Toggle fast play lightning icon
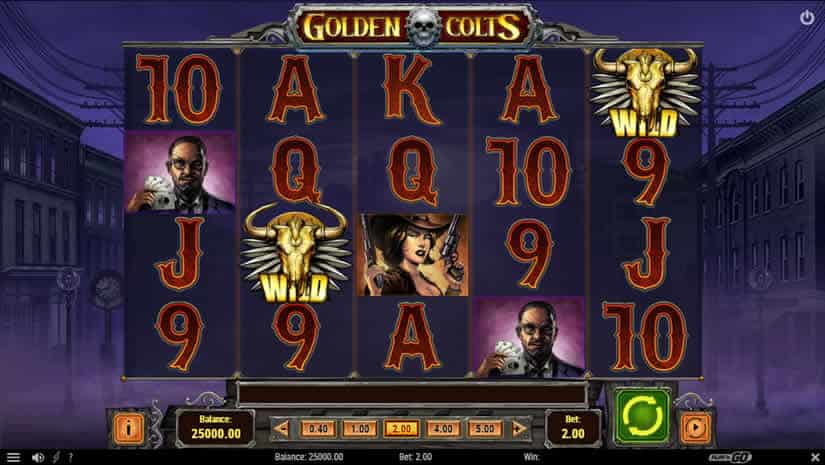 pyautogui.click(x=56, y=457)
